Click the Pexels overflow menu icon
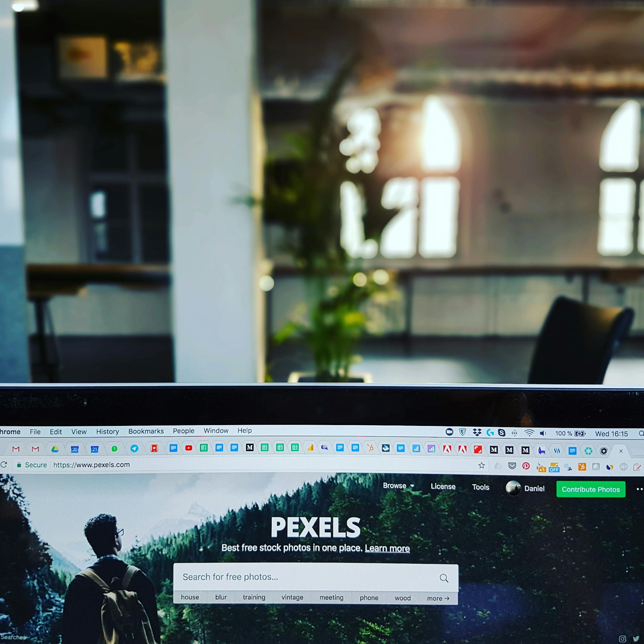 coord(639,489)
